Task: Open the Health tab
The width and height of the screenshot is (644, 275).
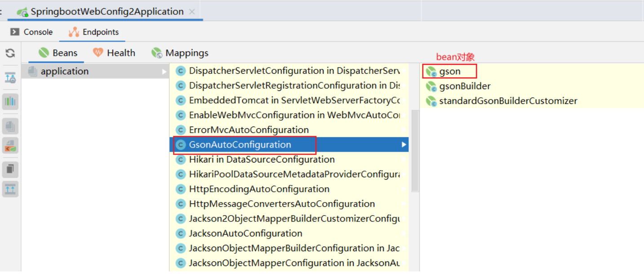Action: pyautogui.click(x=114, y=53)
